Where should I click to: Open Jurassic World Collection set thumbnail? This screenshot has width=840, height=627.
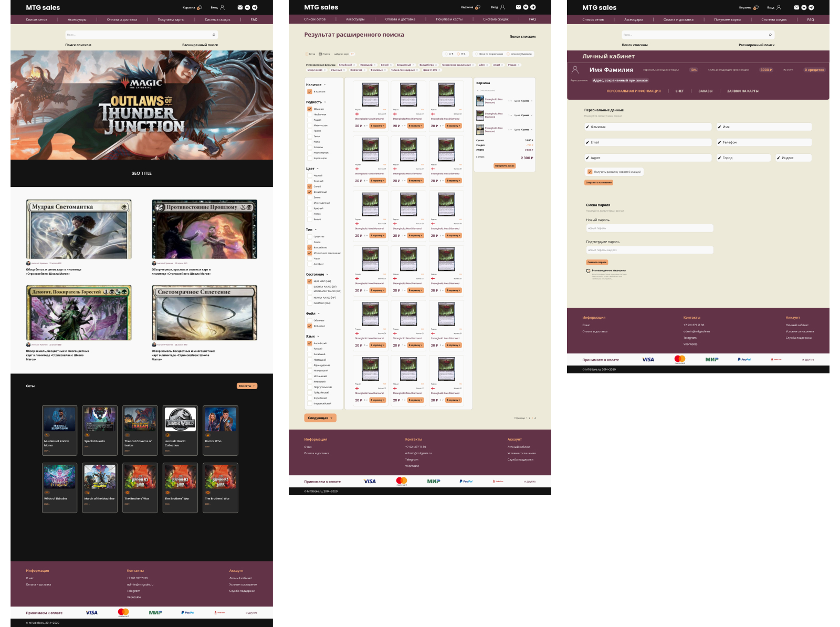pyautogui.click(x=180, y=419)
